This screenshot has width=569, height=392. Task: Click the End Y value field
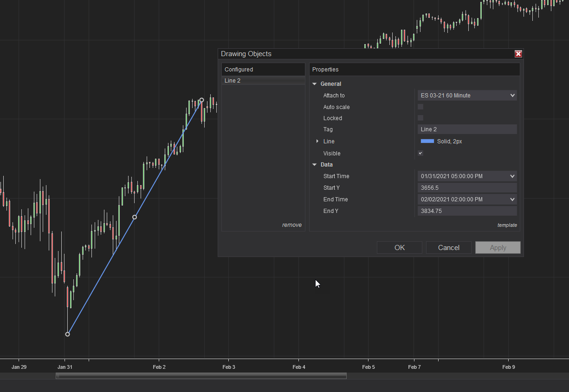pos(467,211)
